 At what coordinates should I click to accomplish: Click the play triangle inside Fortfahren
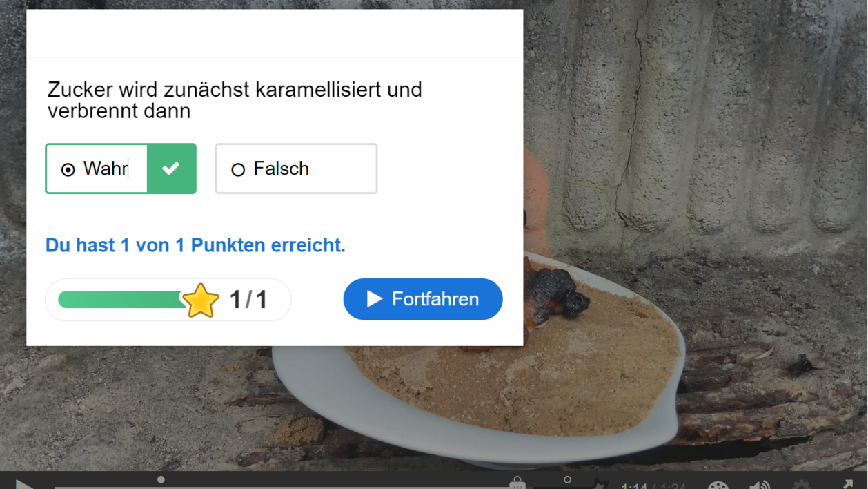click(375, 298)
